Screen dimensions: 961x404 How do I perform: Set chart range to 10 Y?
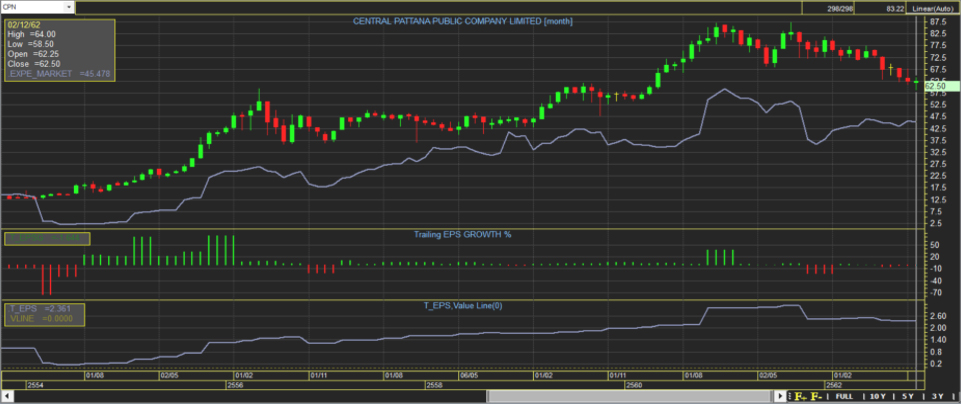[x=878, y=397]
